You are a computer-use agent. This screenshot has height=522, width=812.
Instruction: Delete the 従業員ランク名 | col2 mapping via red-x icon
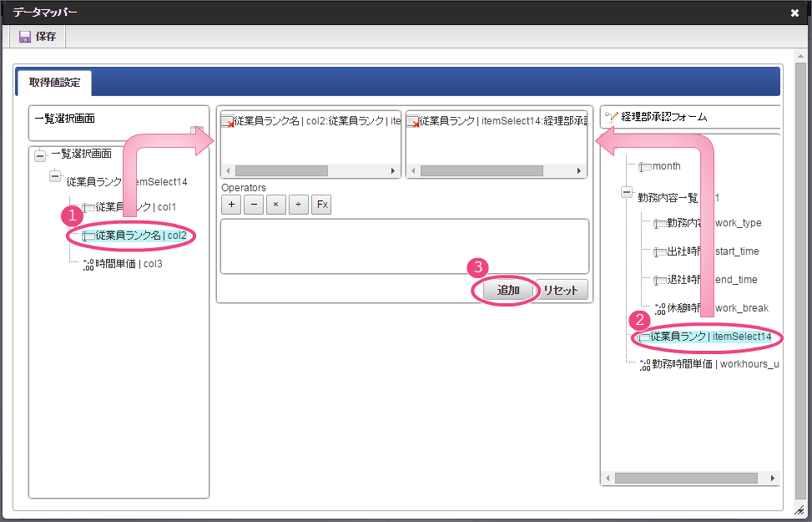tap(228, 121)
